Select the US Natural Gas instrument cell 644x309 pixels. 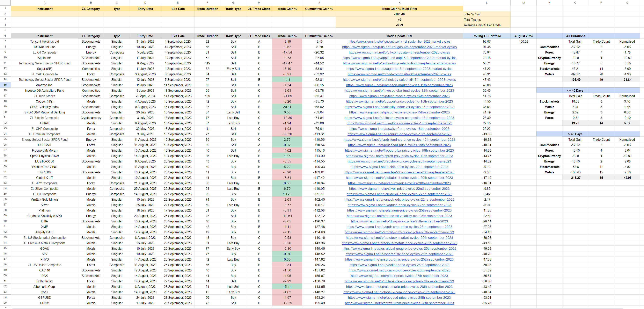click(45, 47)
